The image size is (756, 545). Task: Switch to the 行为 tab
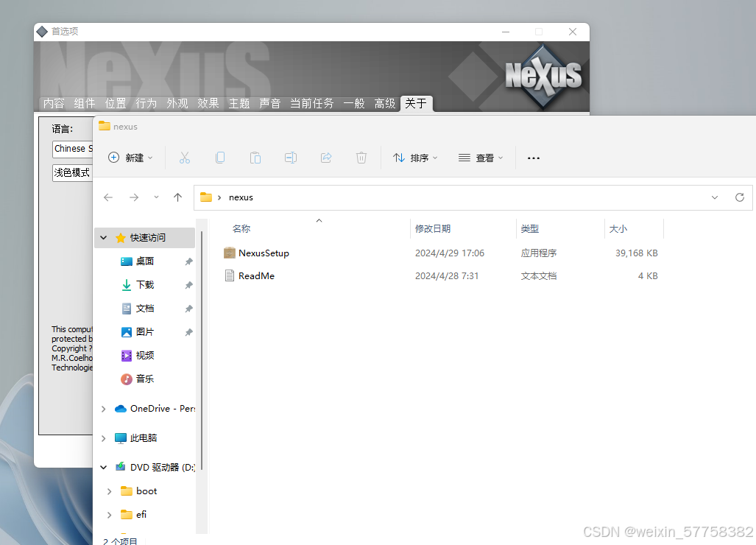[x=146, y=103]
